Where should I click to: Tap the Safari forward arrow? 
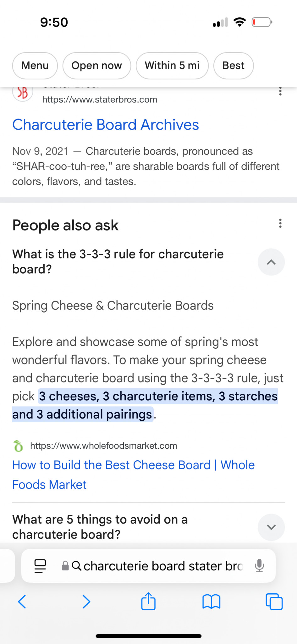coord(86,602)
